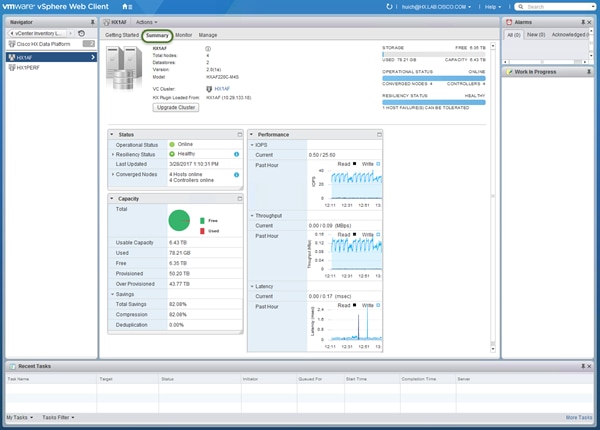Collapse the Savings group
The height and width of the screenshot is (430, 600).
pos(112,294)
